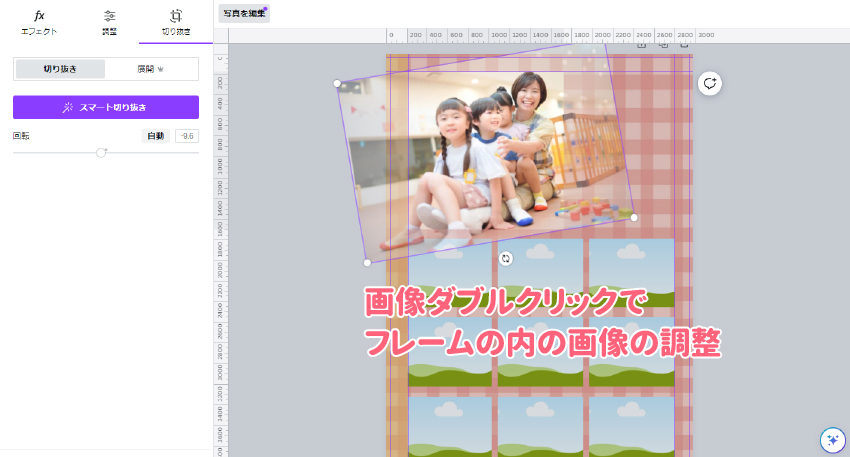Image resolution: width=850 pixels, height=457 pixels.
Task: Click the bottom-left crop handle of the photo
Action: pos(367,262)
